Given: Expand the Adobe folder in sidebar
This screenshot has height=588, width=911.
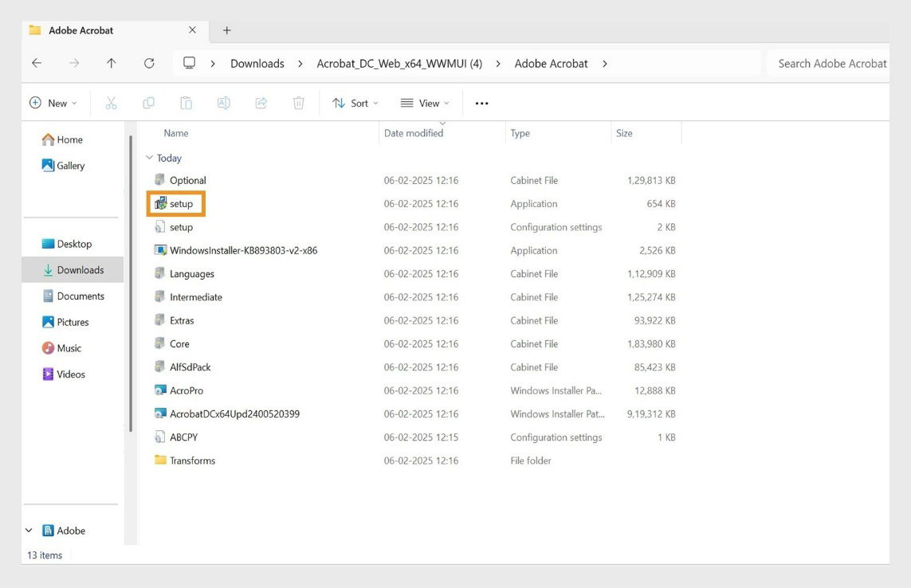Looking at the screenshot, I should pos(28,530).
